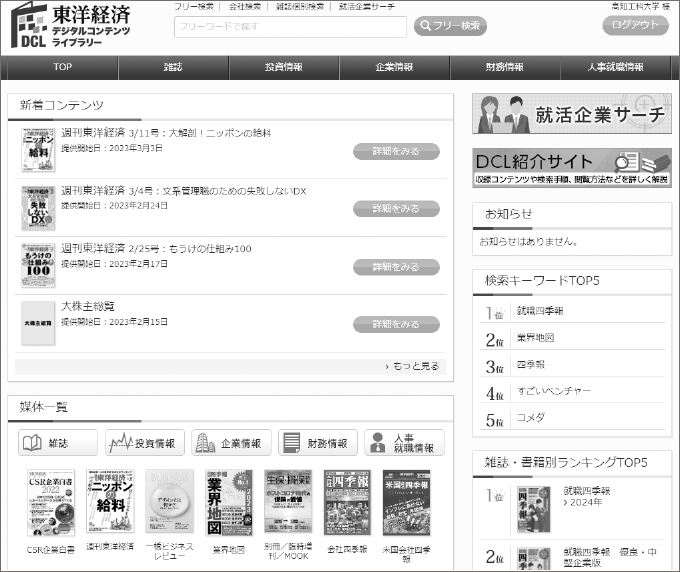
Task: Open the 企業情報 category with building icon
Action: click(x=231, y=443)
